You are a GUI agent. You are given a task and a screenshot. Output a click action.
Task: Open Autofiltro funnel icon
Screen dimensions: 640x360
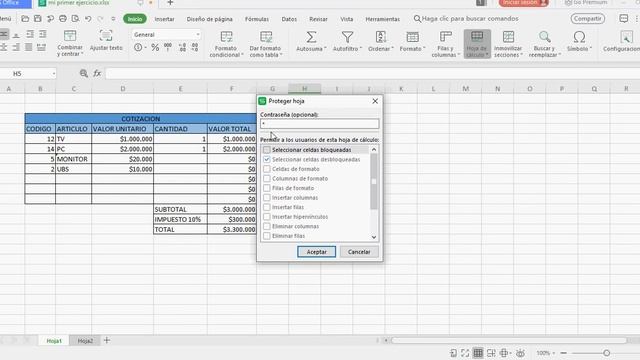[347, 38]
